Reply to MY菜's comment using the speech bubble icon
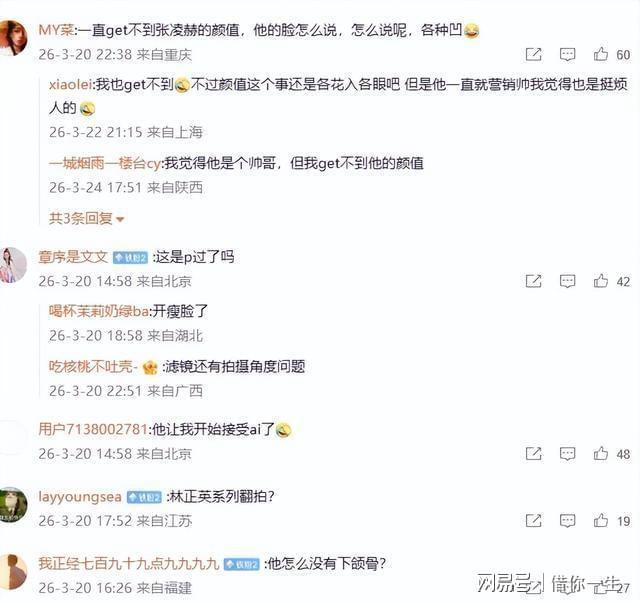This screenshot has width=640, height=603. tap(567, 54)
